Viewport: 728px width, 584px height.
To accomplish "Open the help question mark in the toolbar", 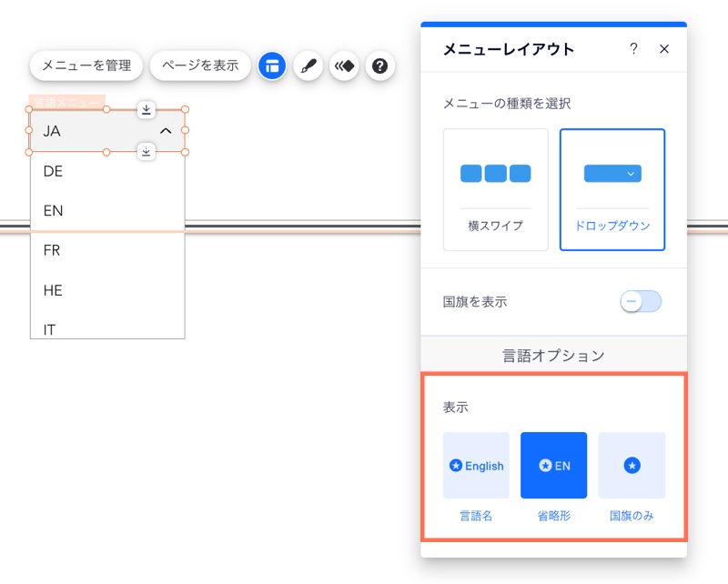I will pyautogui.click(x=379, y=65).
